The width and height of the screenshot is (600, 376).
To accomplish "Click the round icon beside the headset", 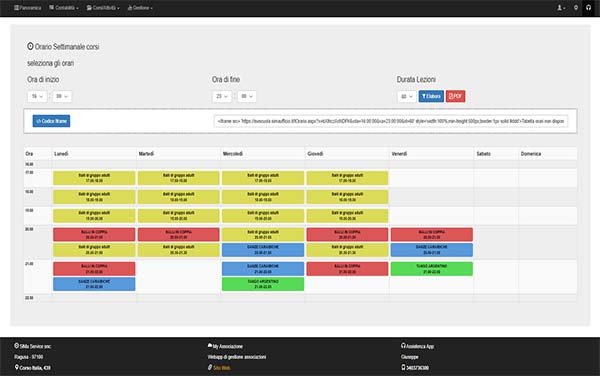I will (576, 8).
